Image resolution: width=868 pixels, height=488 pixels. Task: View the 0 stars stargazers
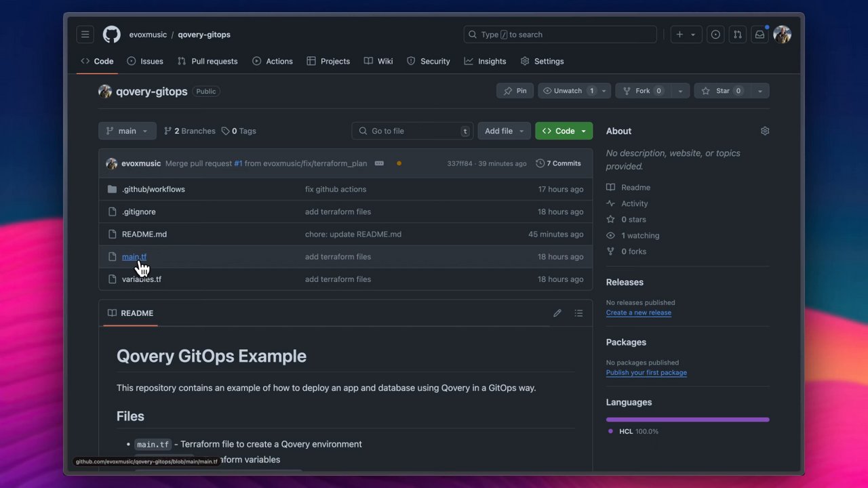click(x=626, y=220)
